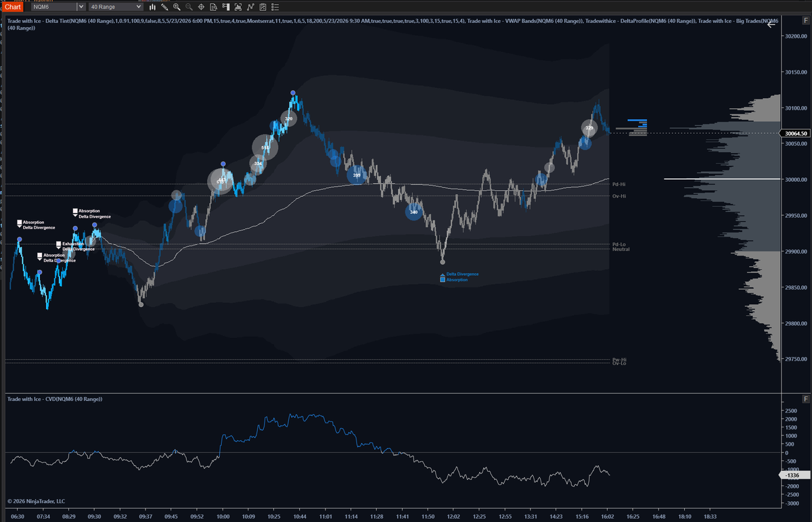Click the 399 big trade bubble

pos(357,176)
